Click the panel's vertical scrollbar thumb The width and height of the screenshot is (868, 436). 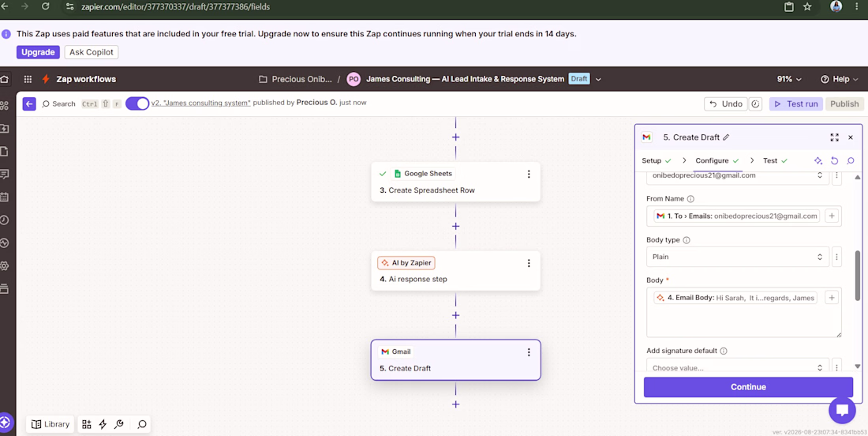tap(858, 274)
